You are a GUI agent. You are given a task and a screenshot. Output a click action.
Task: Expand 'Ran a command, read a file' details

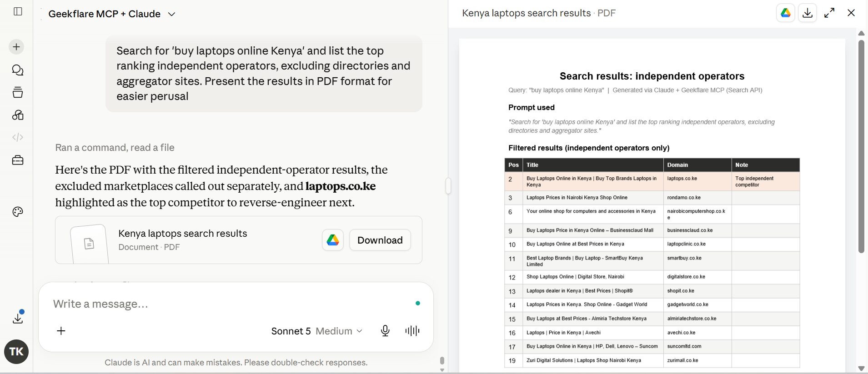point(115,147)
